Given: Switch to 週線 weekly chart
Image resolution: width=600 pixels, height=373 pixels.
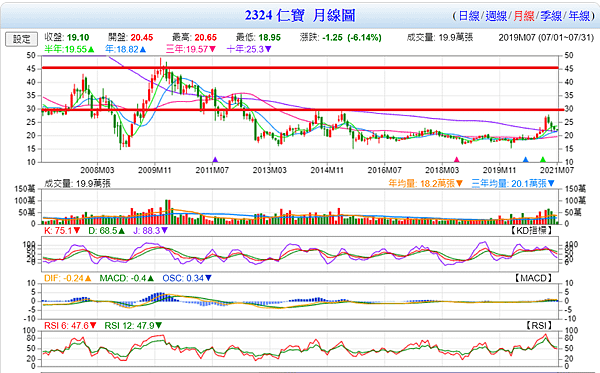Looking at the screenshot, I should pos(496,16).
